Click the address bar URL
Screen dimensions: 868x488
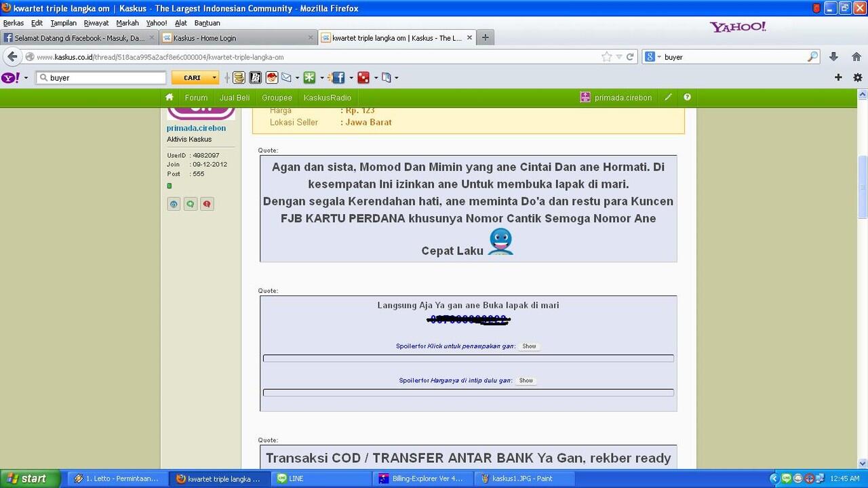pos(160,57)
